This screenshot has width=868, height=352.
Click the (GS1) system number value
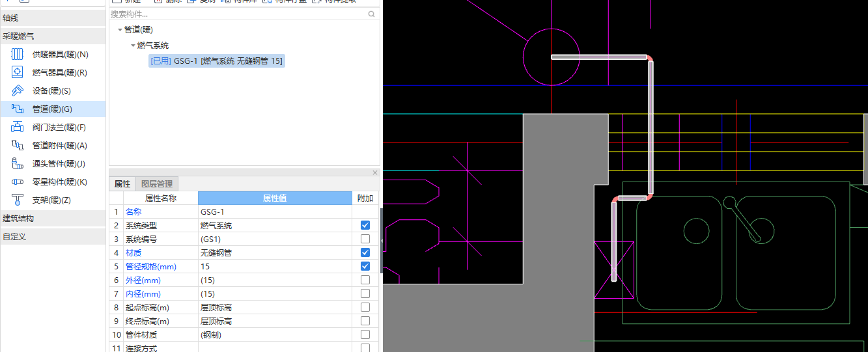click(275, 239)
